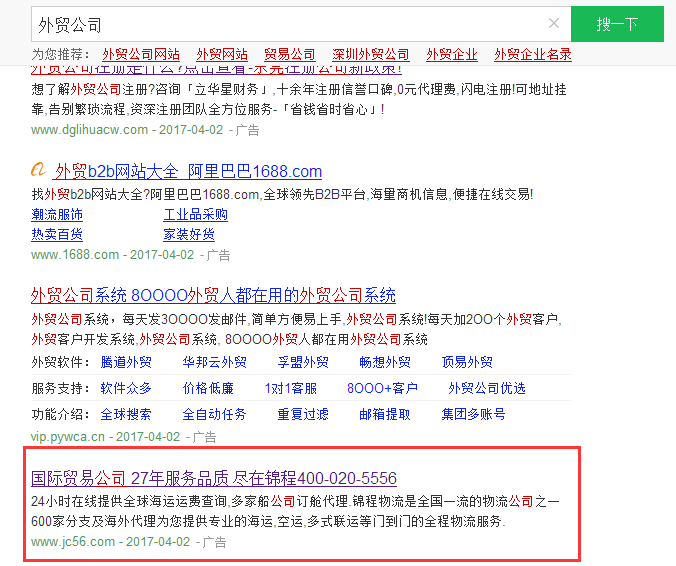Open suggested search 外贸网站

222,54
